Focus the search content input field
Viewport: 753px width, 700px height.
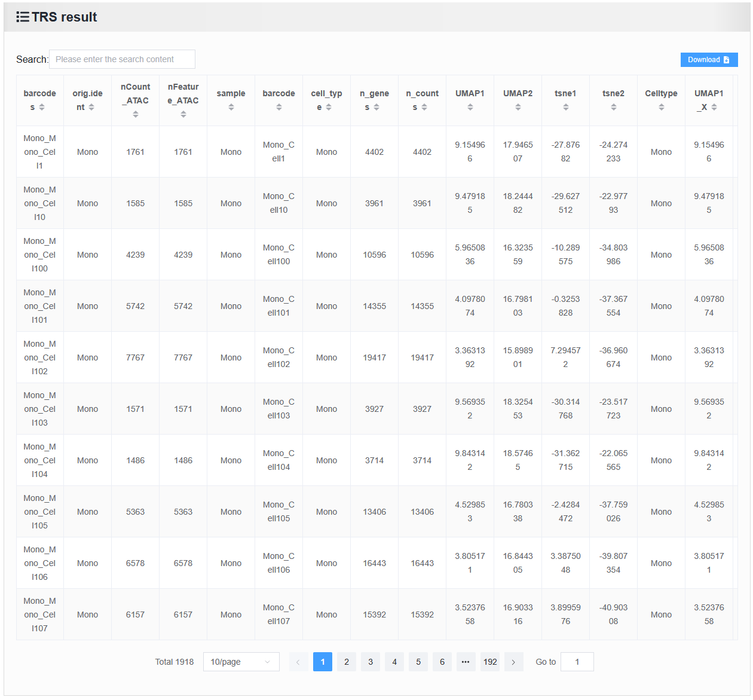122,59
